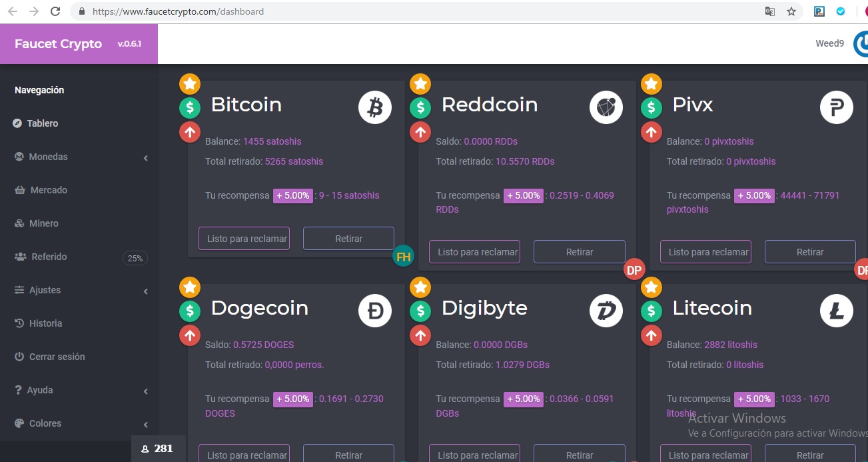
Task: Click the Bitcoin logo icon
Action: click(x=375, y=107)
